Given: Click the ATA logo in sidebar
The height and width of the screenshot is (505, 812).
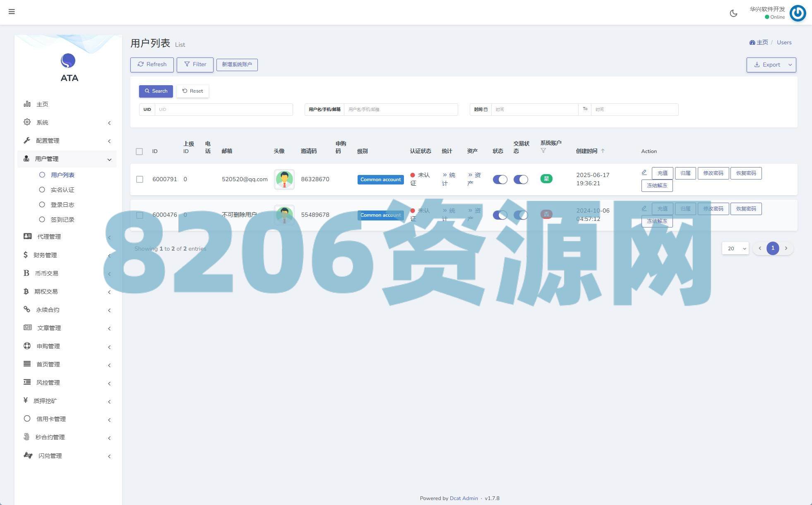Looking at the screenshot, I should (68, 61).
